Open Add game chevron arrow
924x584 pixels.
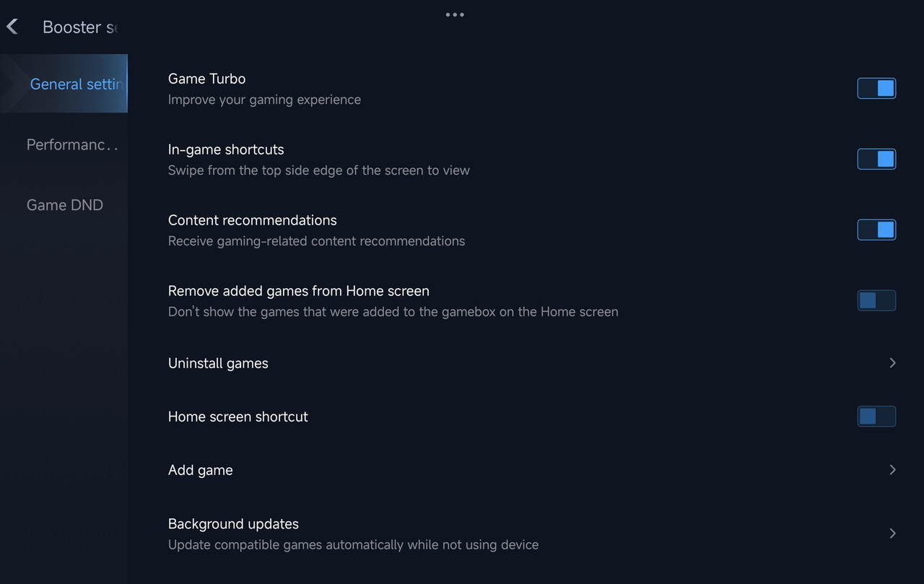(892, 470)
